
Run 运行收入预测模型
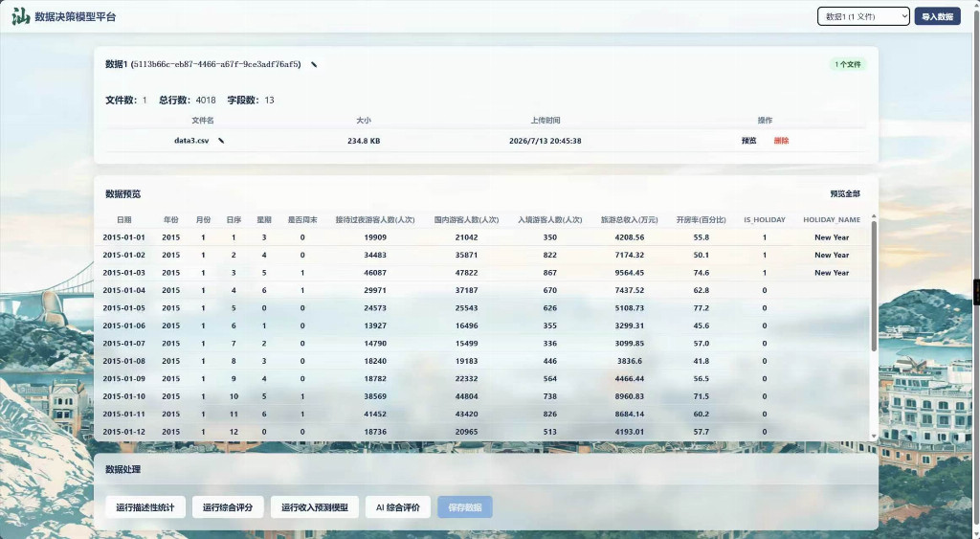pyautogui.click(x=314, y=507)
